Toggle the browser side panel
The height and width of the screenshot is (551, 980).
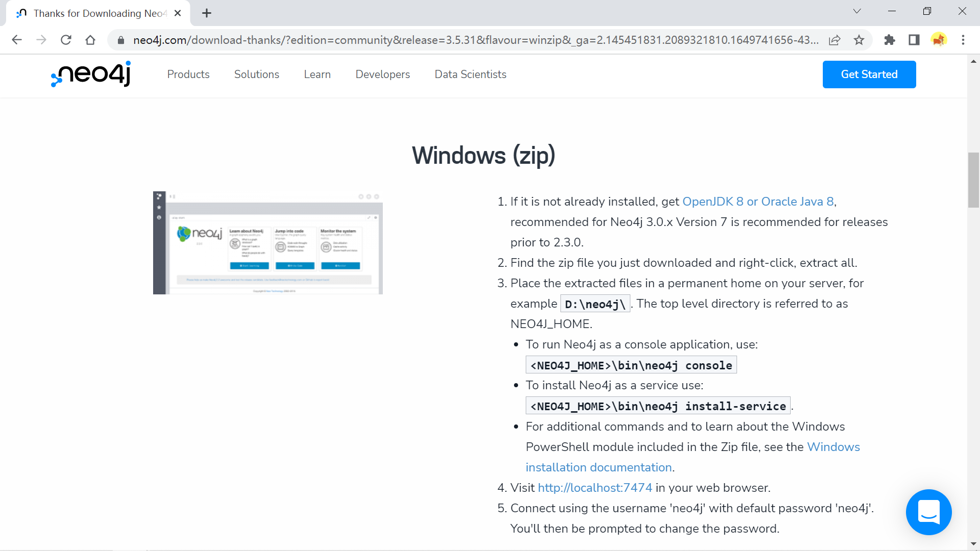914,40
